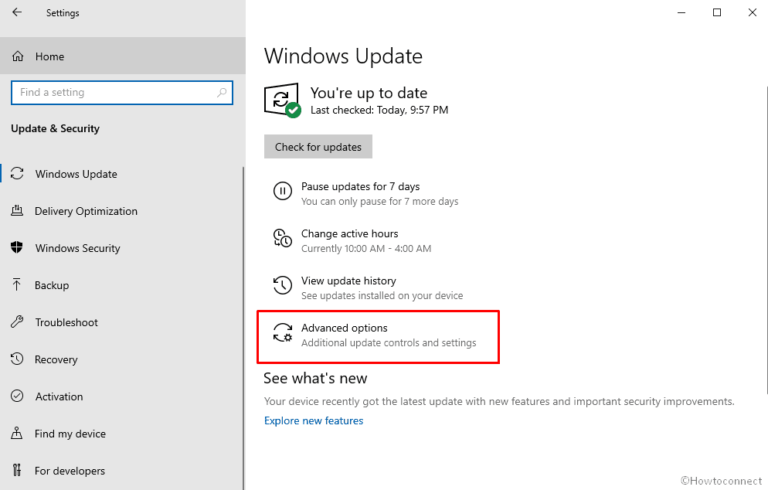Click 'You're up to date' text
The height and width of the screenshot is (490, 768).
[369, 93]
